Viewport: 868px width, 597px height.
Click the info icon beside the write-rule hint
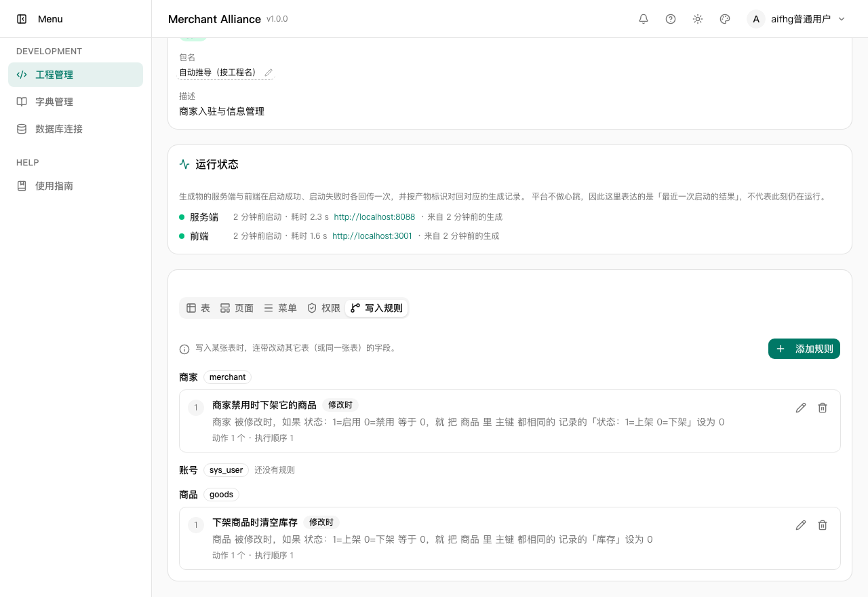pyautogui.click(x=184, y=349)
